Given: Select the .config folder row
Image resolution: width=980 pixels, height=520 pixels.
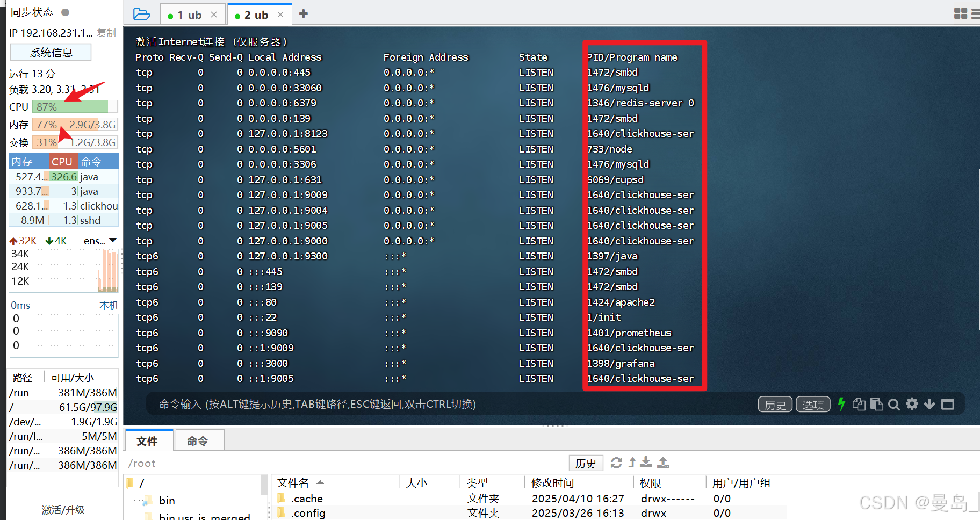Looking at the screenshot, I should pos(529,513).
